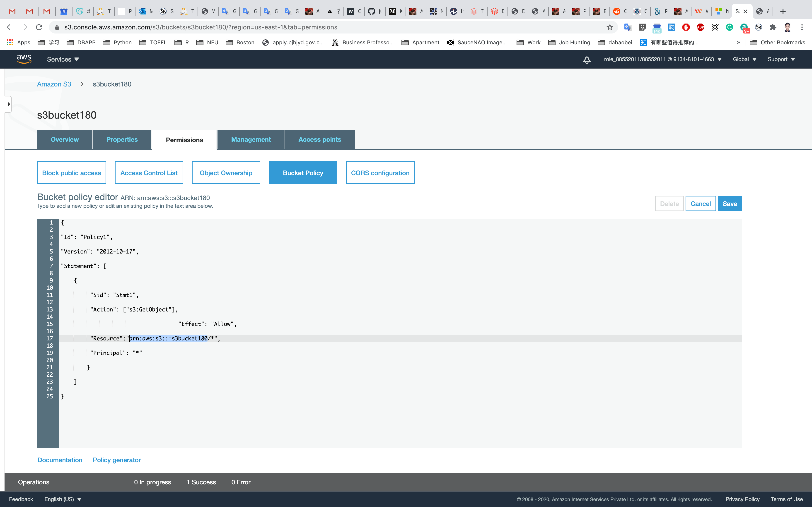Expand the left side navigation panel arrow
This screenshot has width=812, height=507.
click(8, 104)
